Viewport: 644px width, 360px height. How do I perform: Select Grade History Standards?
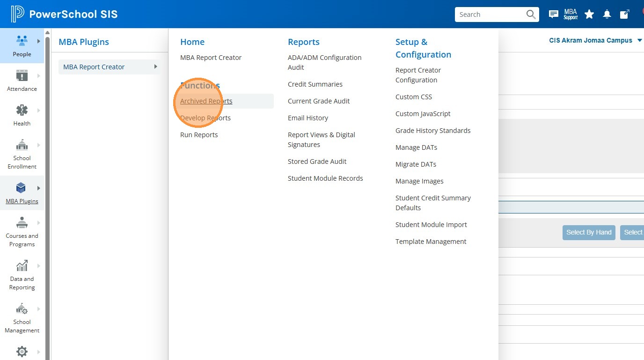click(x=433, y=131)
